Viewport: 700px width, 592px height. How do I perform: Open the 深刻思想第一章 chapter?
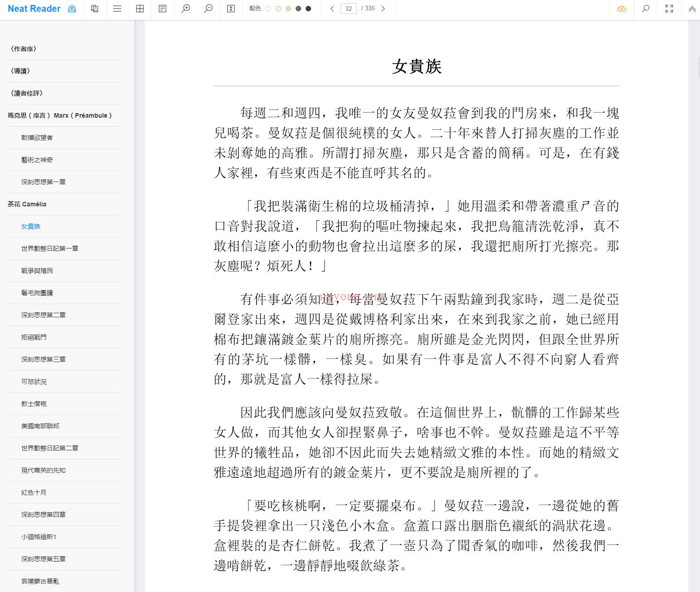point(43,182)
